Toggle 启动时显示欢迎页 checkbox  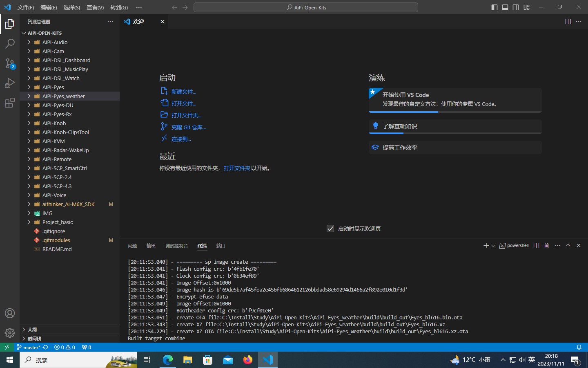[330, 229]
